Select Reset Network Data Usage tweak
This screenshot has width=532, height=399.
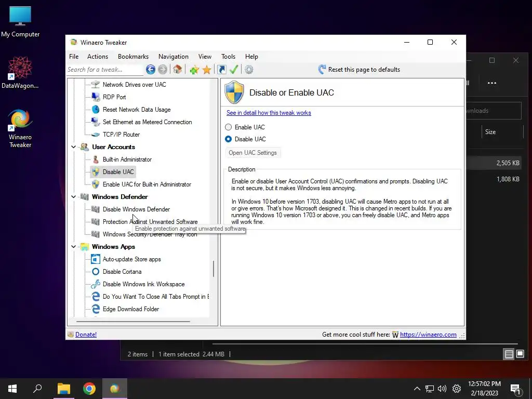coord(137,110)
